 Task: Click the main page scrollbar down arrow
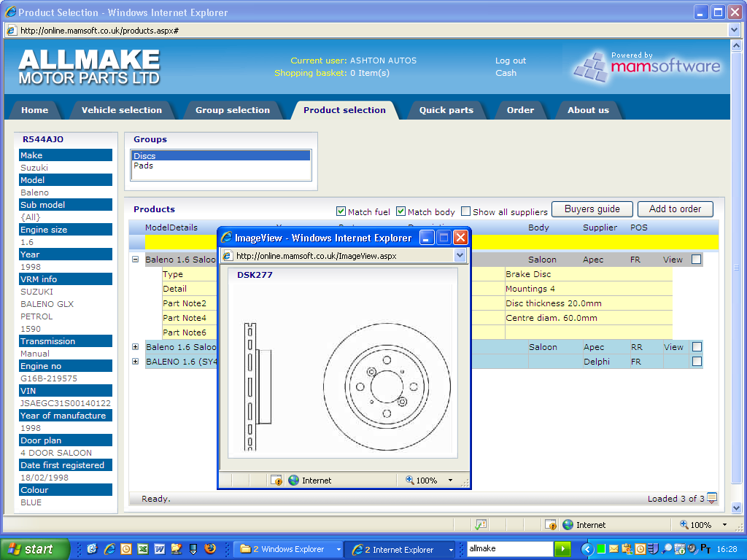(x=736, y=507)
